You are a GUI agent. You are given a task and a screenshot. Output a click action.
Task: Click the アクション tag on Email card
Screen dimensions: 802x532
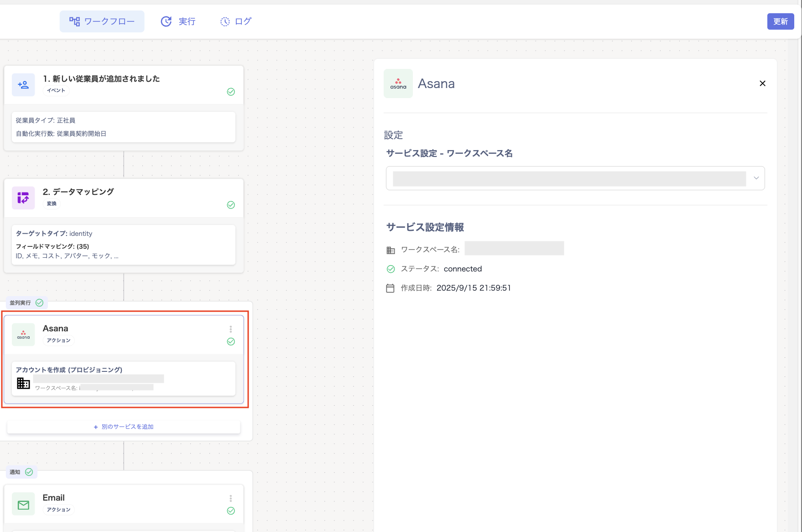click(x=59, y=510)
